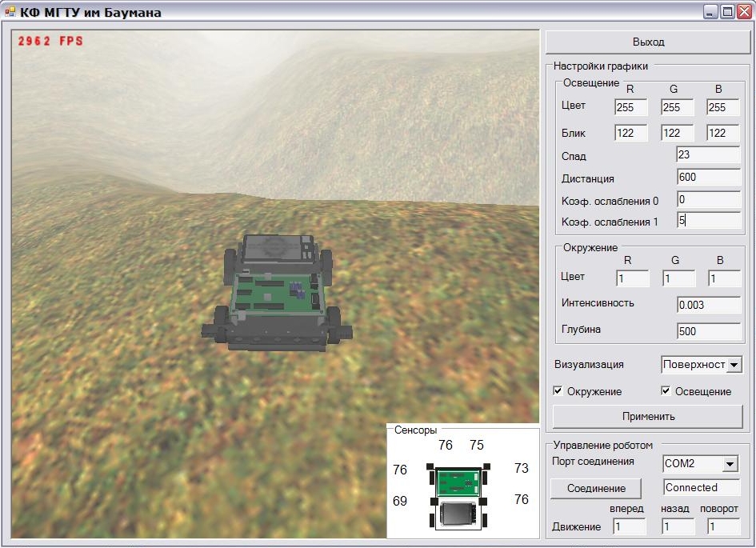Viewport: 756px width, 548px height.
Task: Toggle the Окружение checkbox
Action: point(558,391)
